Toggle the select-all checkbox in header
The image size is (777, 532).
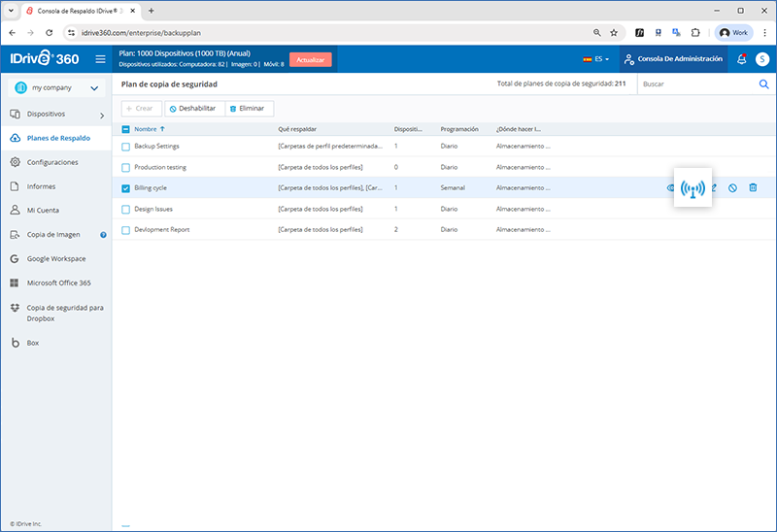coord(125,129)
